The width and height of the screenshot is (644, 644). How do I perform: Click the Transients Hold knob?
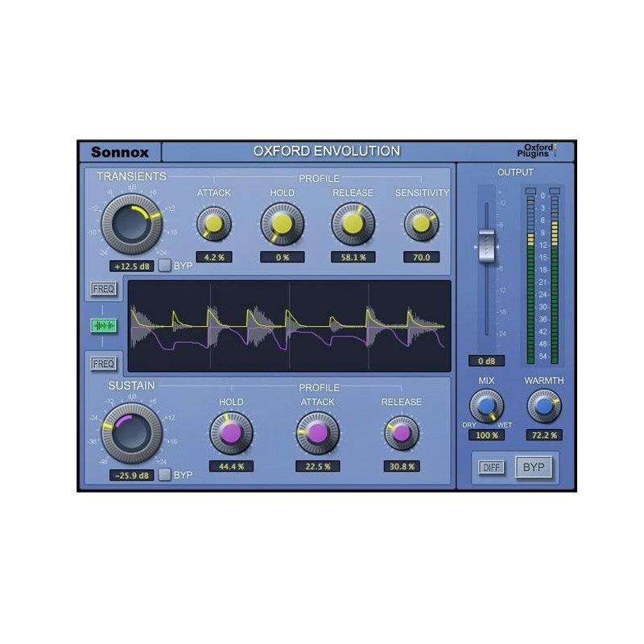(283, 224)
